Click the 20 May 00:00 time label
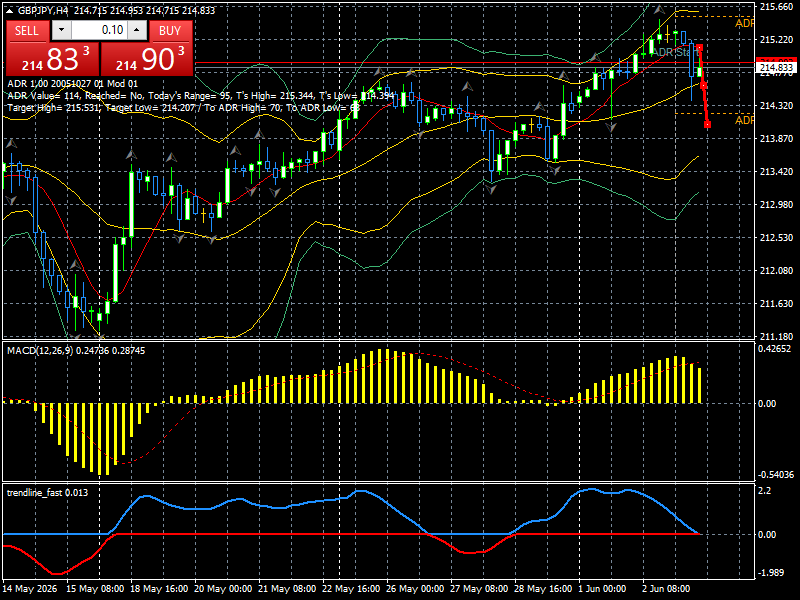800x600 pixels. tap(223, 589)
